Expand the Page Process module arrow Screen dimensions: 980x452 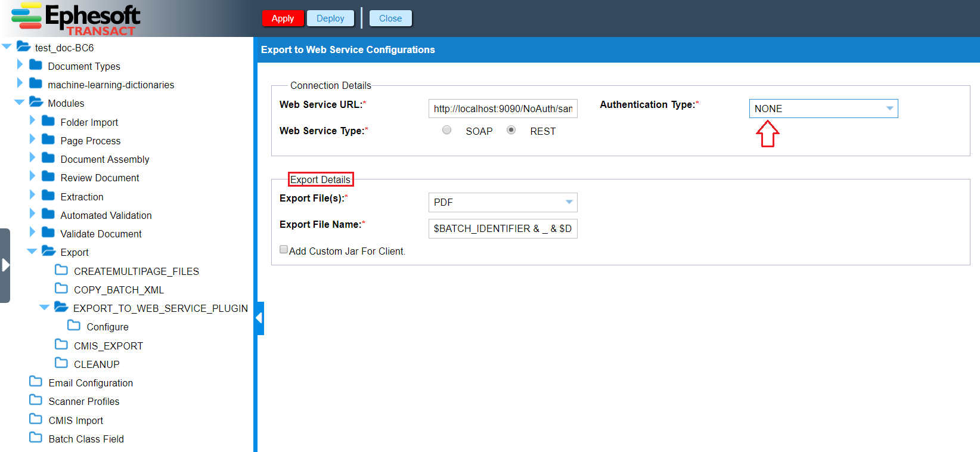click(x=32, y=140)
